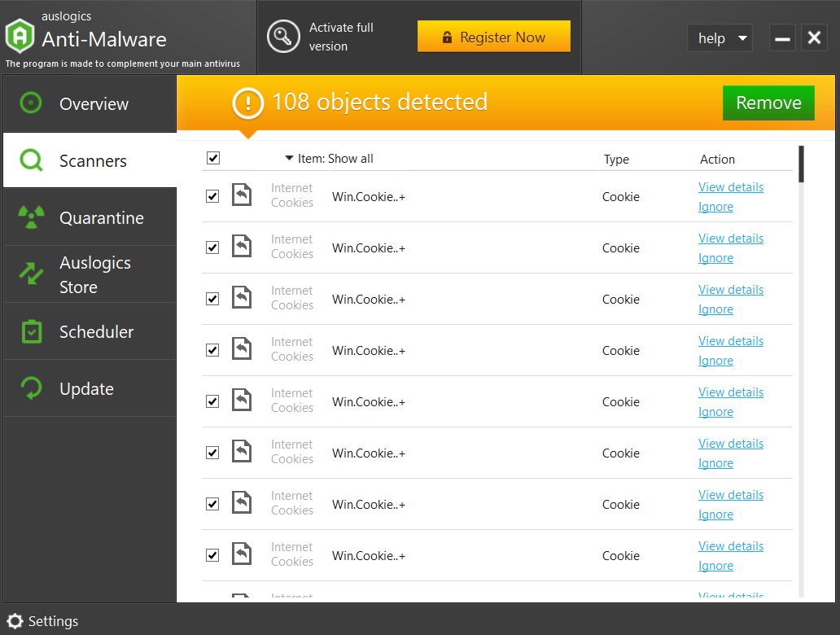Screen dimensions: 840x635
Task: Click the results list vertical scrollbar thumb
Action: pos(802,164)
